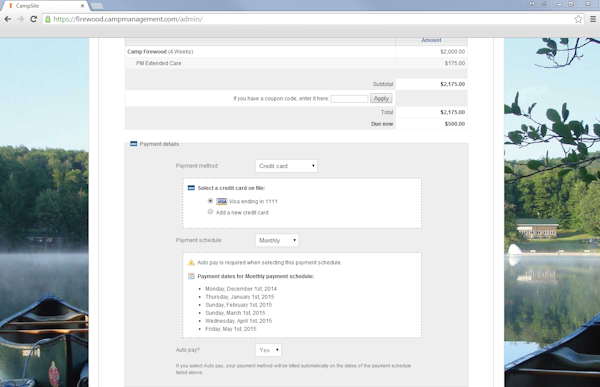This screenshot has height=387, width=600.
Task: Click the Subtotal $2,175.00 value
Action: click(x=452, y=84)
